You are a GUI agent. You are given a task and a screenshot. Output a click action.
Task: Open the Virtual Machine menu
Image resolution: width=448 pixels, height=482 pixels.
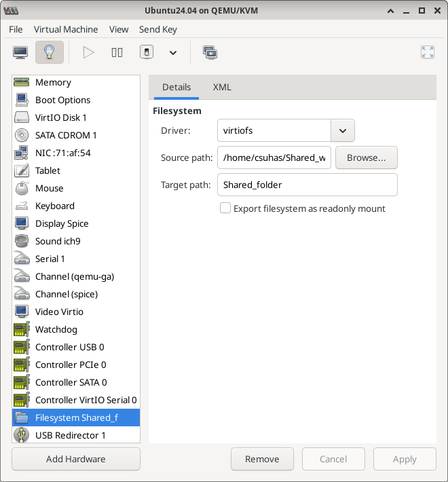pos(66,29)
